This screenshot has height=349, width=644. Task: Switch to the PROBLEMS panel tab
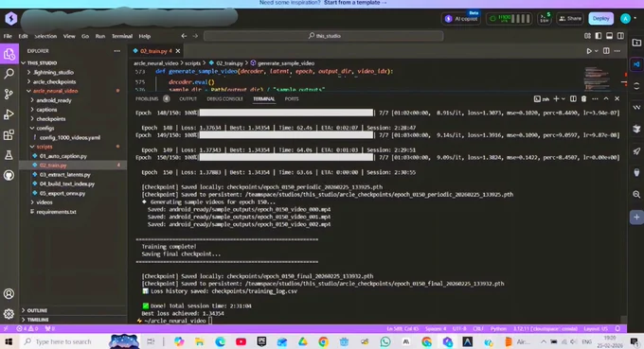(147, 98)
